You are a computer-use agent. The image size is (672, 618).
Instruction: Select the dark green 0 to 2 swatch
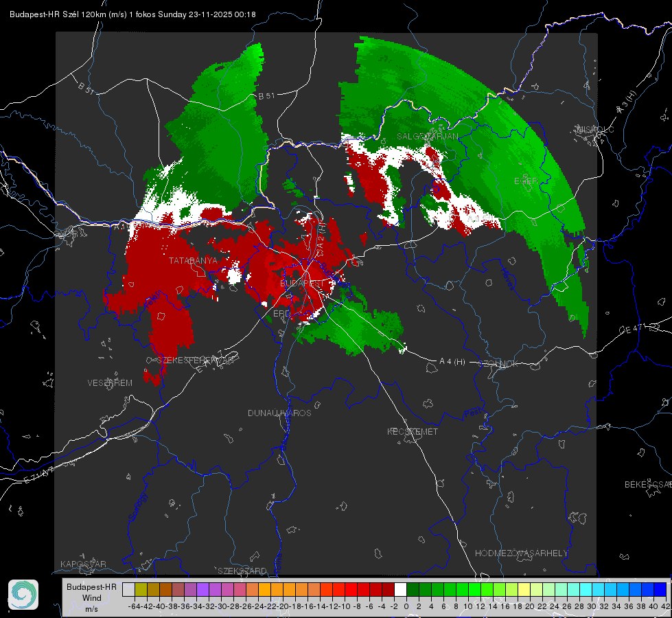[413, 589]
